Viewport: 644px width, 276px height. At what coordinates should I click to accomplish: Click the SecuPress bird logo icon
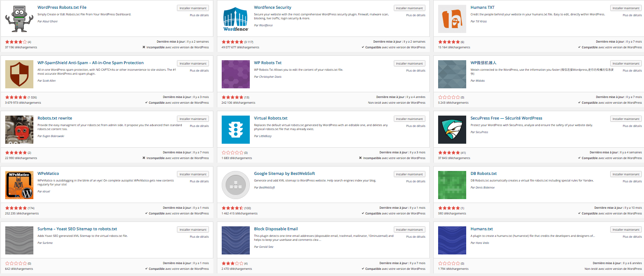pyautogui.click(x=452, y=130)
